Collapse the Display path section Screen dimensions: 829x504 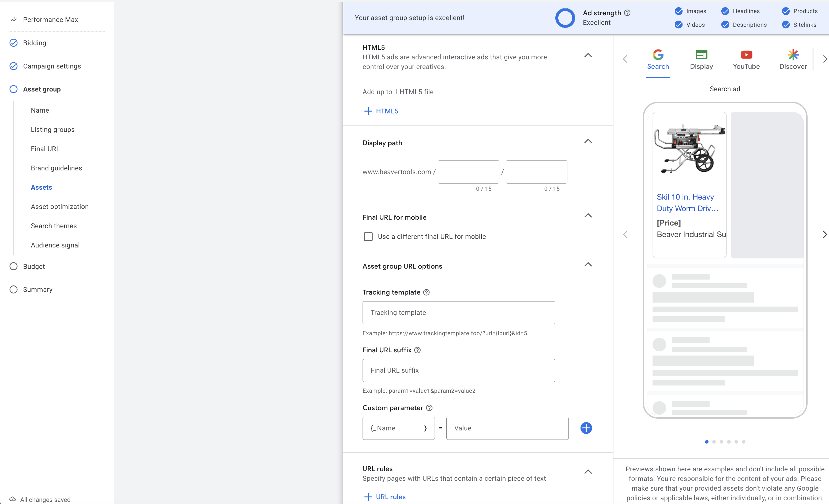[588, 141]
